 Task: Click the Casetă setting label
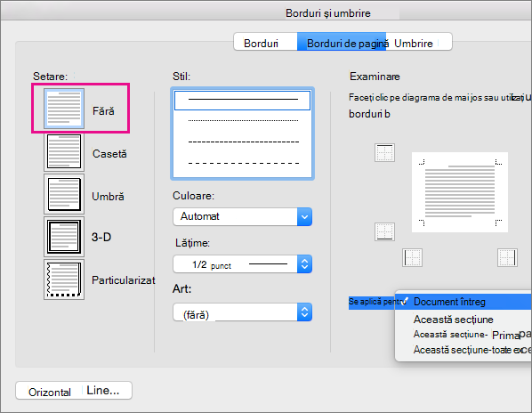[x=109, y=154]
